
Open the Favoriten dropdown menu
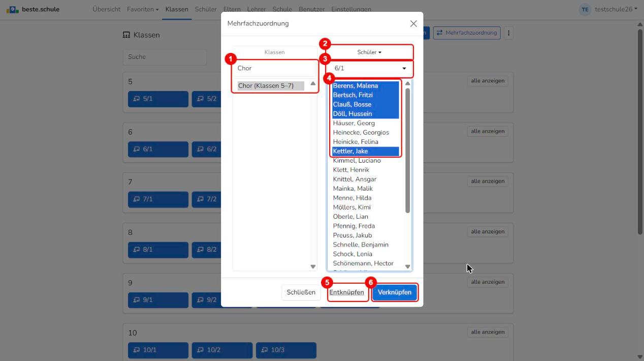pos(143,9)
